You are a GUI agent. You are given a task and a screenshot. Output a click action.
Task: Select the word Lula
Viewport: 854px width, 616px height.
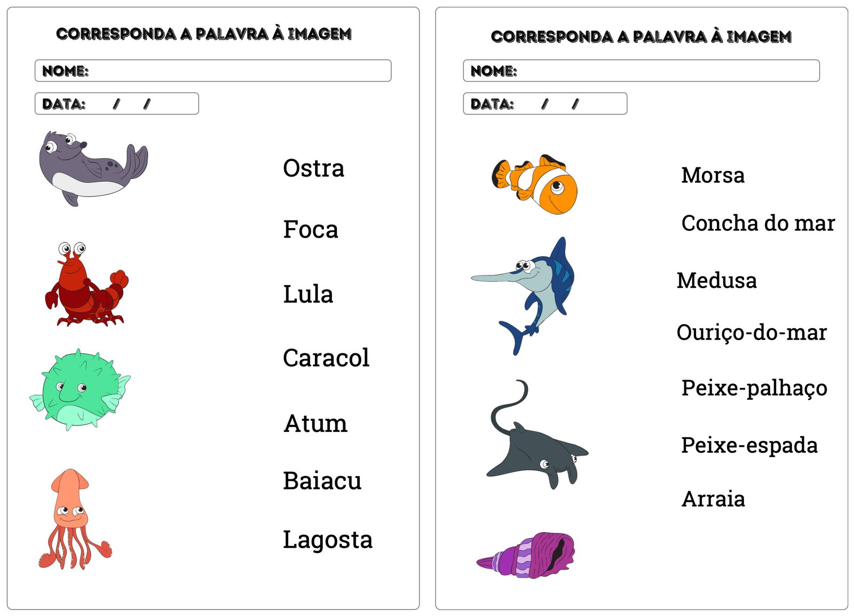click(308, 294)
